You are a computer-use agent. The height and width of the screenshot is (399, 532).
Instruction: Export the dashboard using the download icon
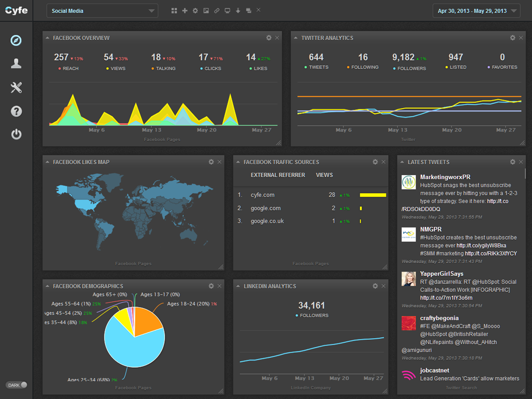click(x=237, y=10)
